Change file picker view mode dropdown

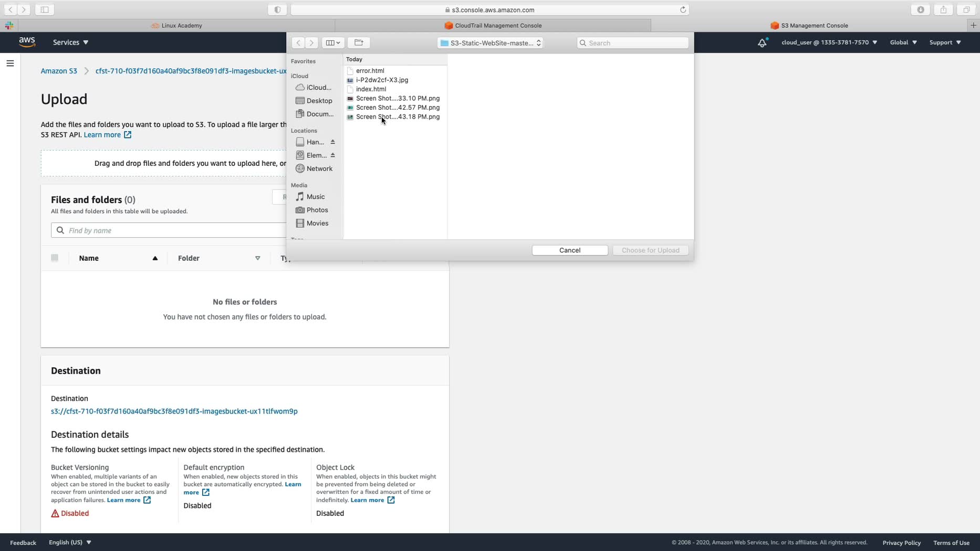click(x=333, y=43)
